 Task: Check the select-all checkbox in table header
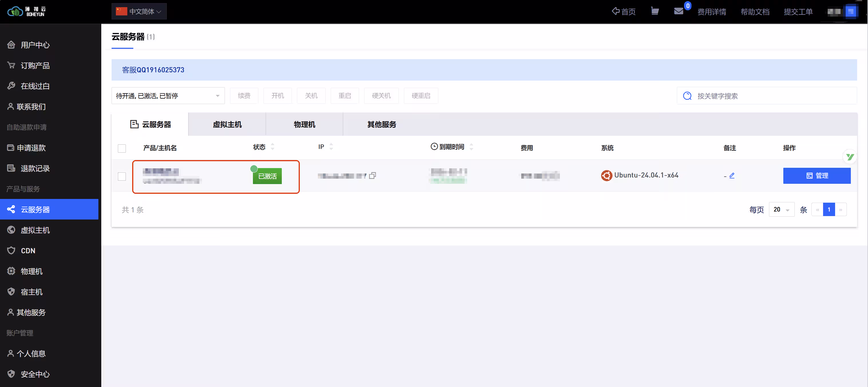click(122, 148)
